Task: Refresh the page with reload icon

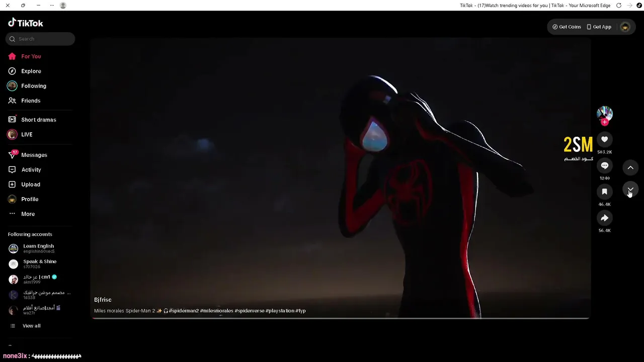Action: pyautogui.click(x=619, y=6)
